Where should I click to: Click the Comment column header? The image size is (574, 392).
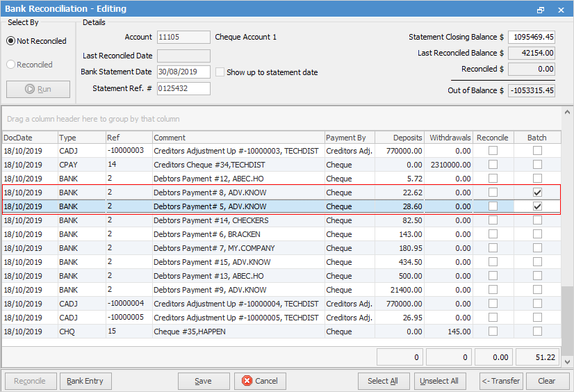tap(238, 138)
